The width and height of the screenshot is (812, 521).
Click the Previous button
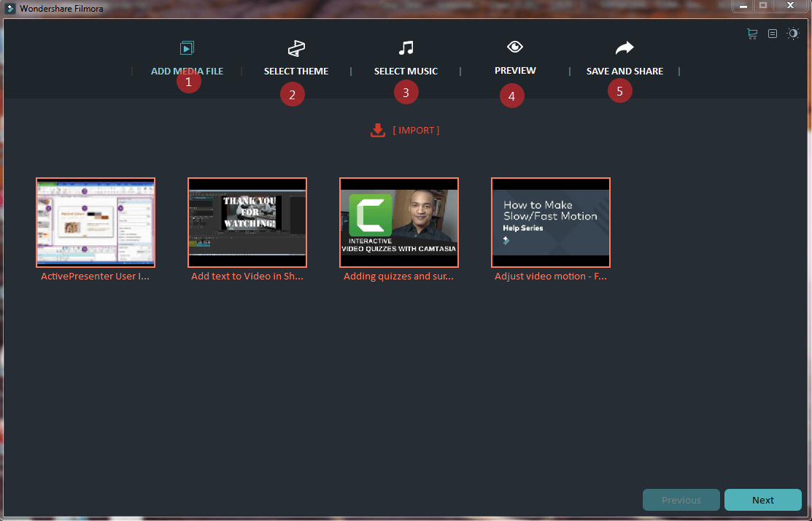pos(681,500)
